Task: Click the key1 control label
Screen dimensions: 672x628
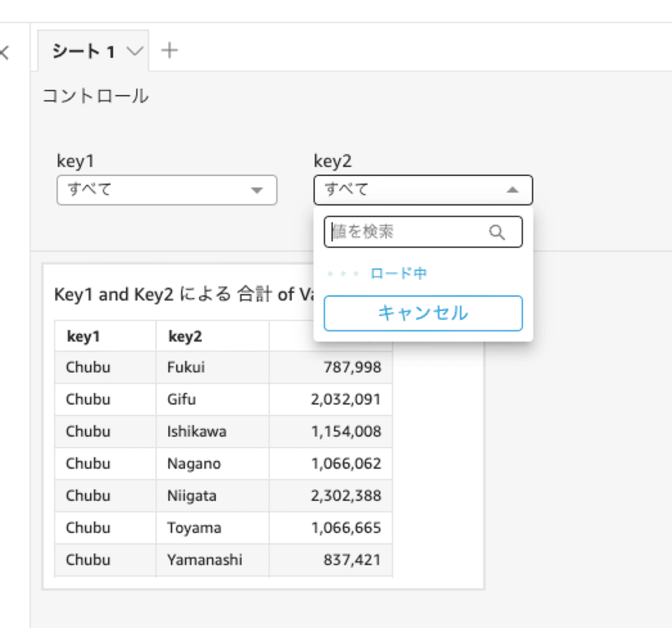Action: 75,161
